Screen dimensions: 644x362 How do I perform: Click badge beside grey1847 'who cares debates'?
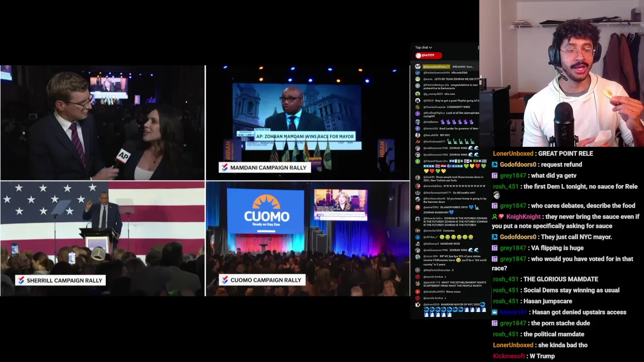(495, 206)
